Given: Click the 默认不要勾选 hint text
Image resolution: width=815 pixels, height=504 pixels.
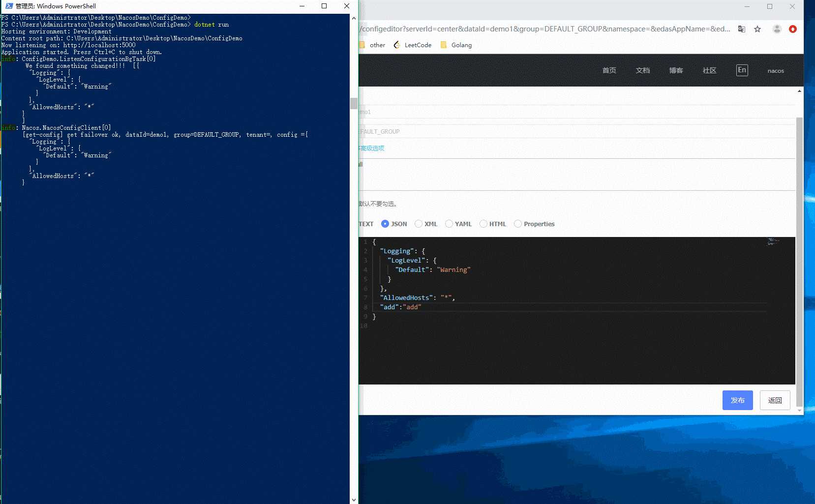Looking at the screenshot, I should tap(378, 204).
